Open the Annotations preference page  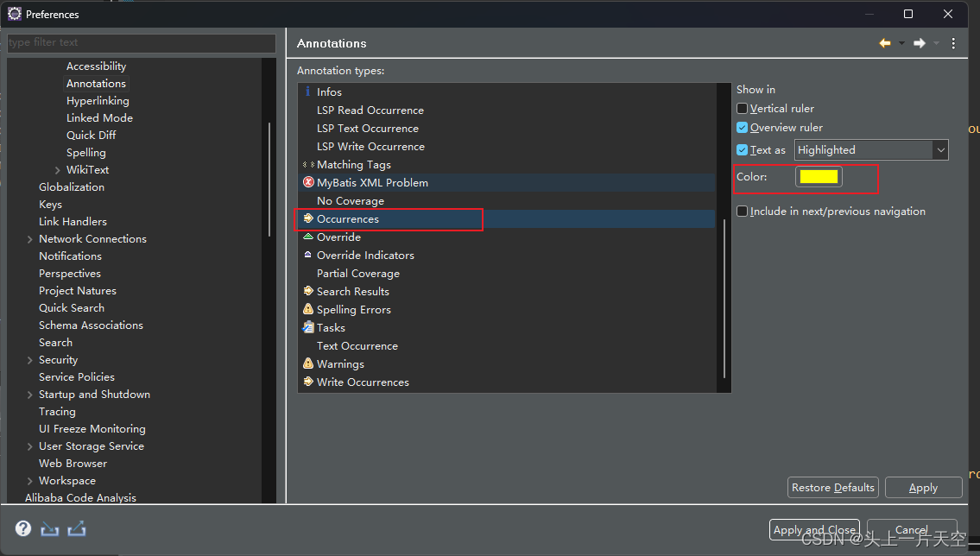96,83
